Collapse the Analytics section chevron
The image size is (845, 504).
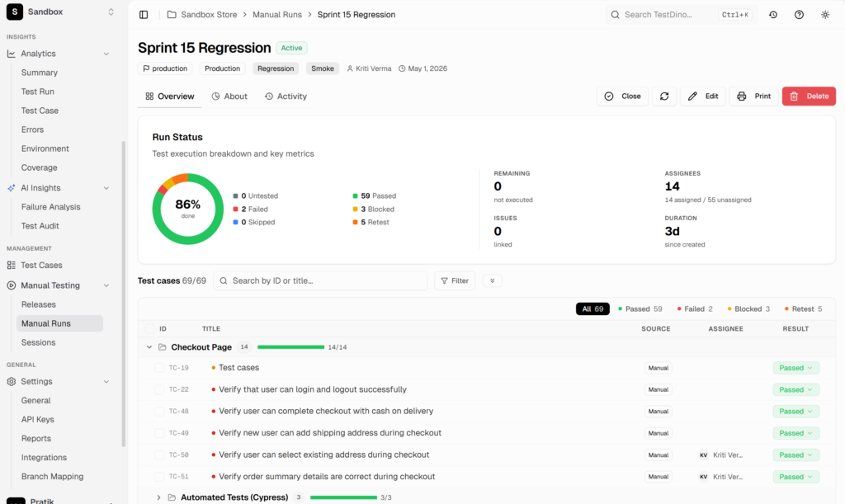[x=106, y=54]
